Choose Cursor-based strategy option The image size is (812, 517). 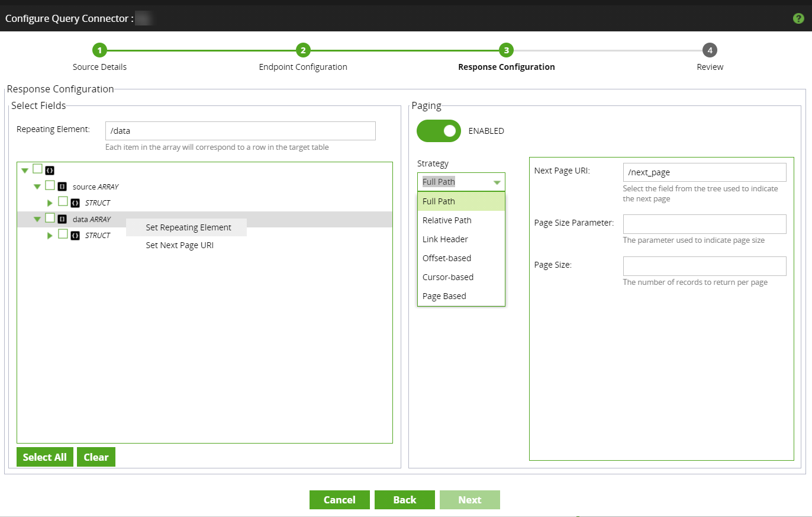[461, 277]
